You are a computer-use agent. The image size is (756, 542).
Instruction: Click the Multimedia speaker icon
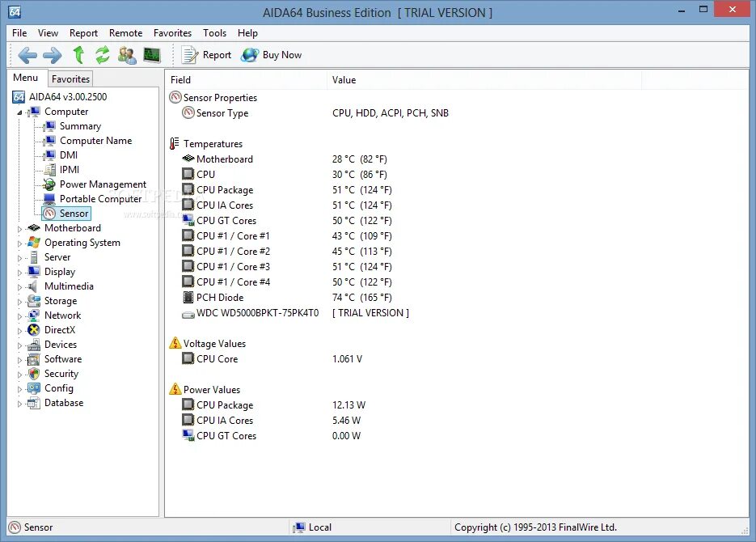click(33, 286)
